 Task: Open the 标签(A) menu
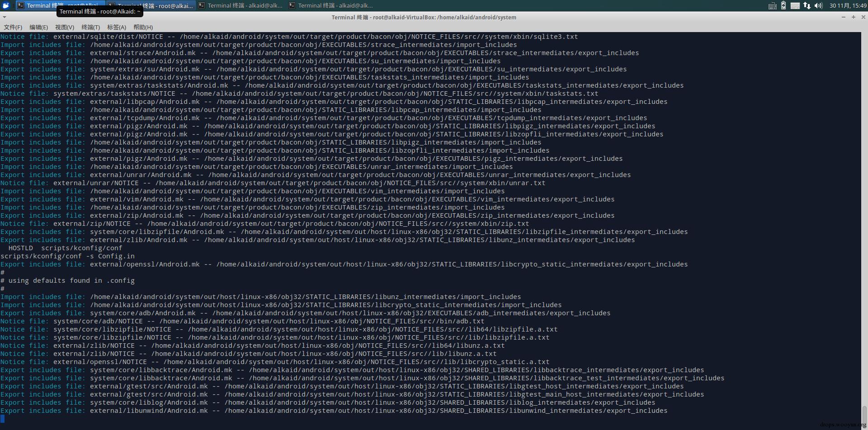(117, 27)
